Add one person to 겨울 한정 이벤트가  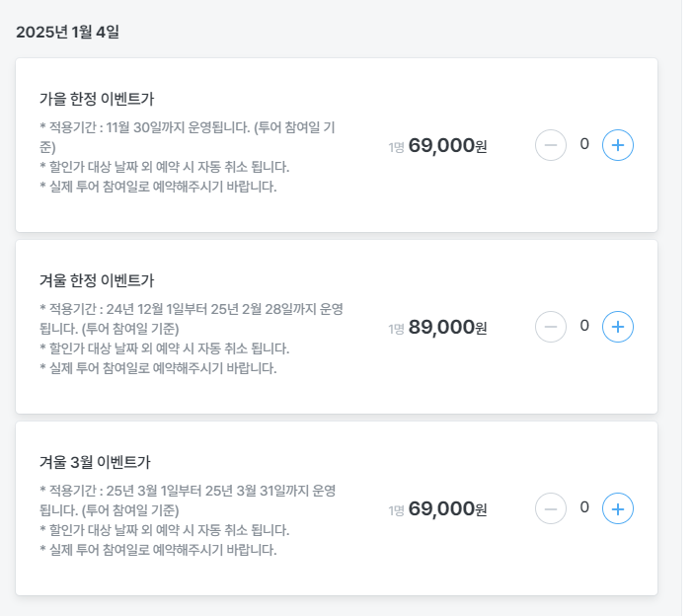coord(618,326)
